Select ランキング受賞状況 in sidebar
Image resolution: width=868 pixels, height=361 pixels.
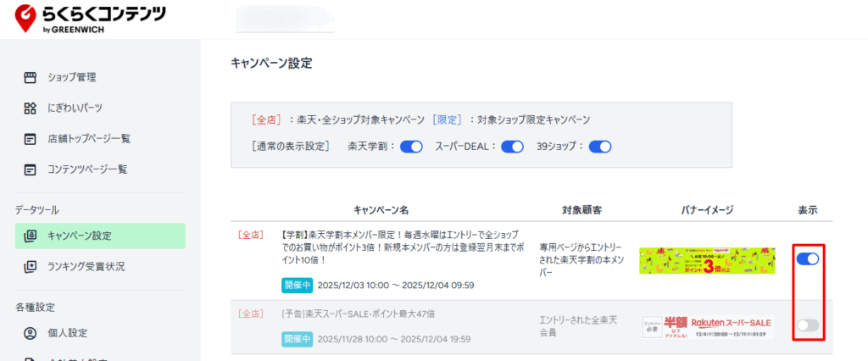[86, 266]
